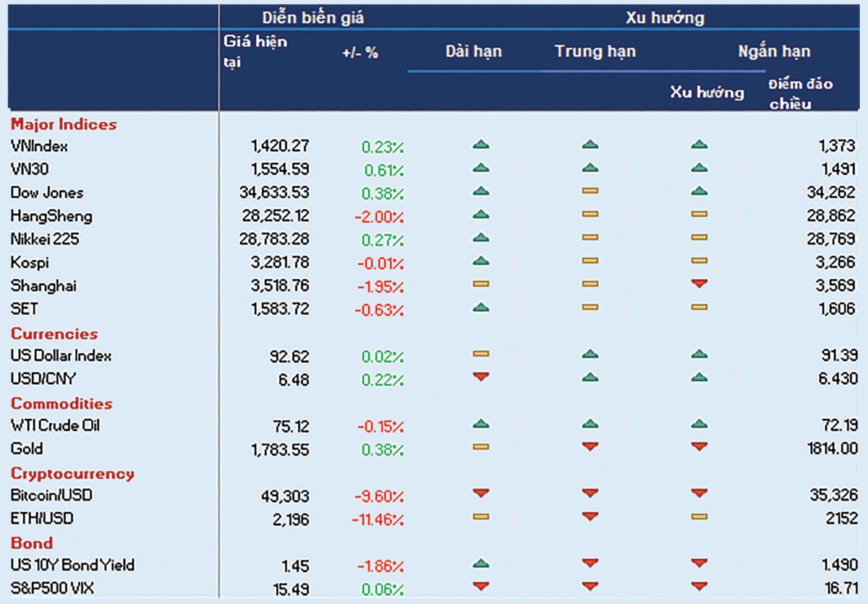The height and width of the screenshot is (604, 868).
Task: Click USD/CNY long-term down arrow
Action: pos(481,377)
